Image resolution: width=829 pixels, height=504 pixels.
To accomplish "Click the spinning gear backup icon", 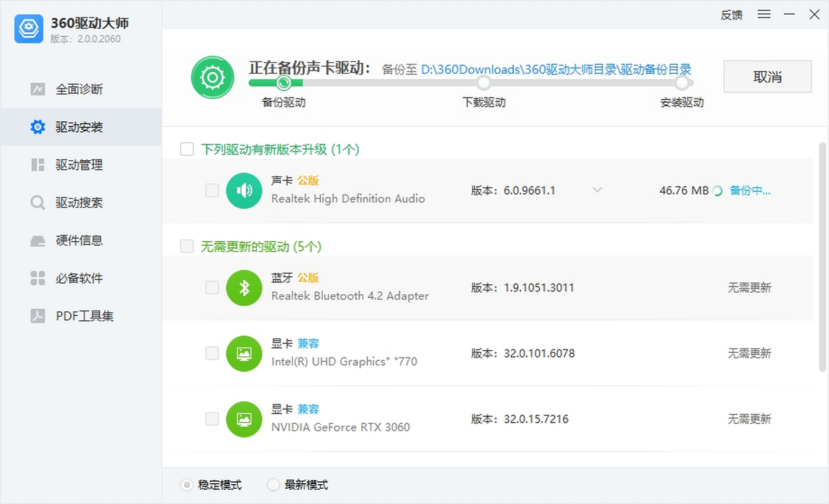I will [x=212, y=77].
